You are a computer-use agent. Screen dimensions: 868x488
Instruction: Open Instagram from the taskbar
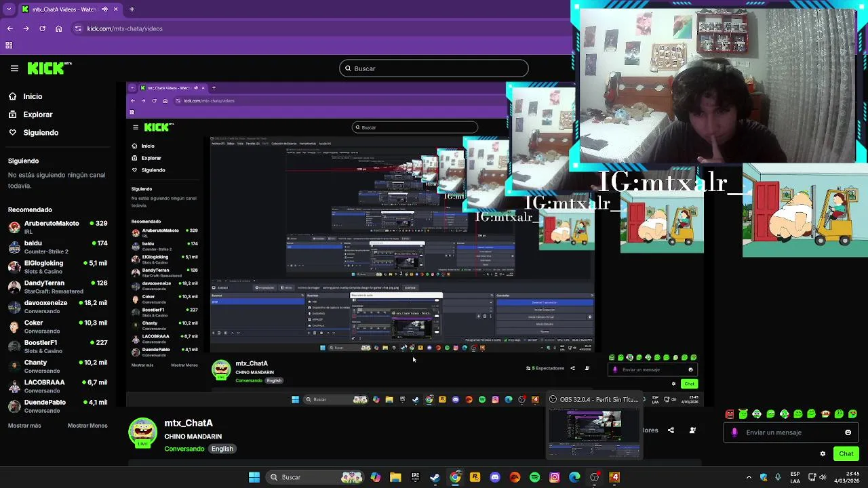(555, 477)
